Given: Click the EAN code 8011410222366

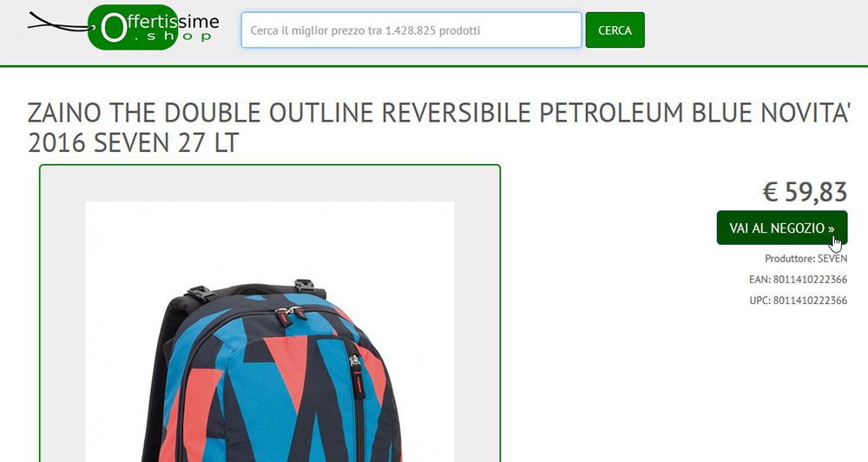Looking at the screenshot, I should (x=810, y=279).
